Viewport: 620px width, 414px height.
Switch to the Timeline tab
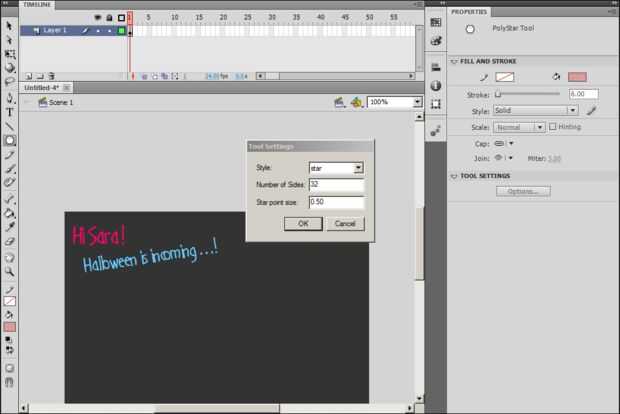click(x=36, y=5)
